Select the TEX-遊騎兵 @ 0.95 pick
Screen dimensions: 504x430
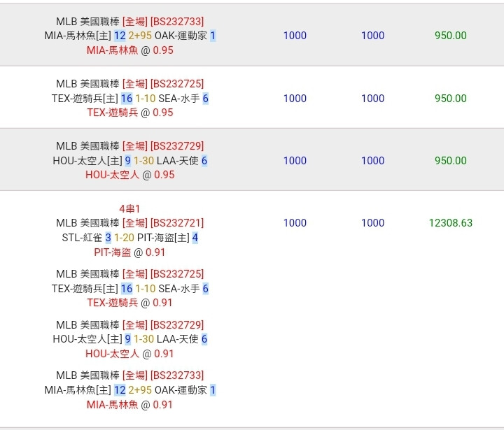click(129, 113)
